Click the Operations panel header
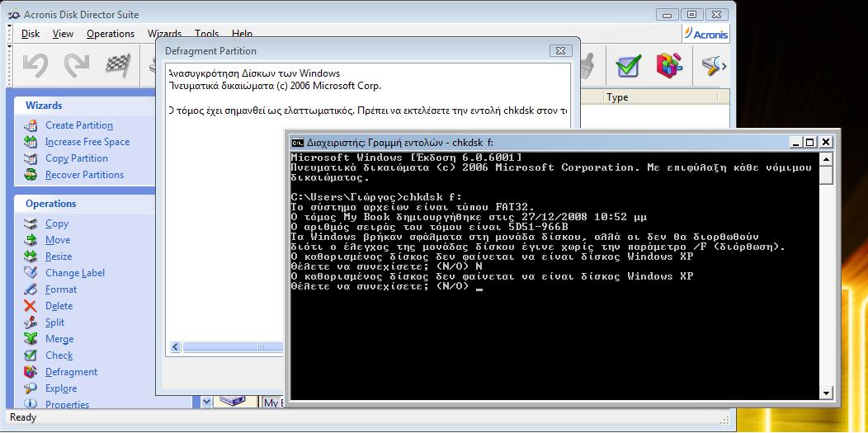Screen dimensions: 868x433 click(x=84, y=204)
